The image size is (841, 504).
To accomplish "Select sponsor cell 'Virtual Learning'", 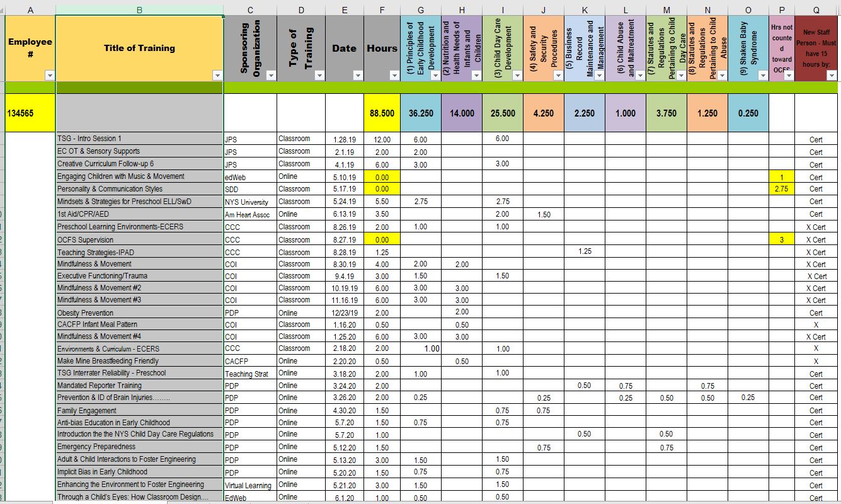I will (x=250, y=485).
